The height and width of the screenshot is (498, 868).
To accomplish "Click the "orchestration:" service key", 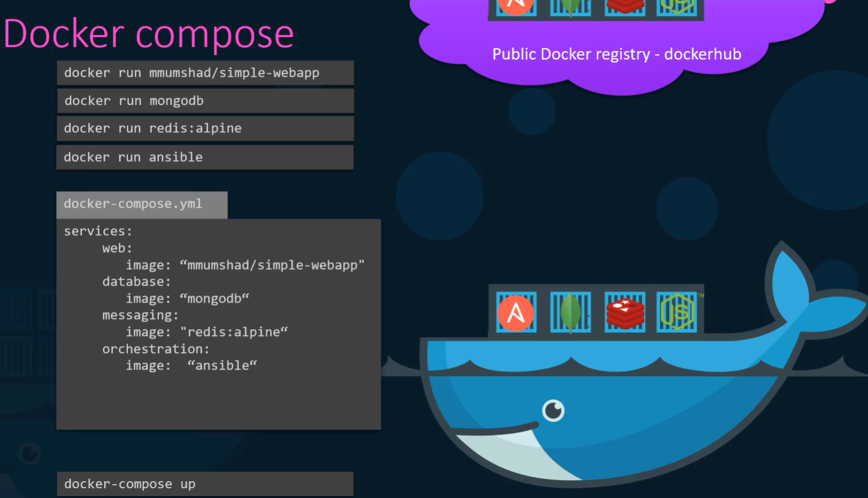I will (156, 349).
